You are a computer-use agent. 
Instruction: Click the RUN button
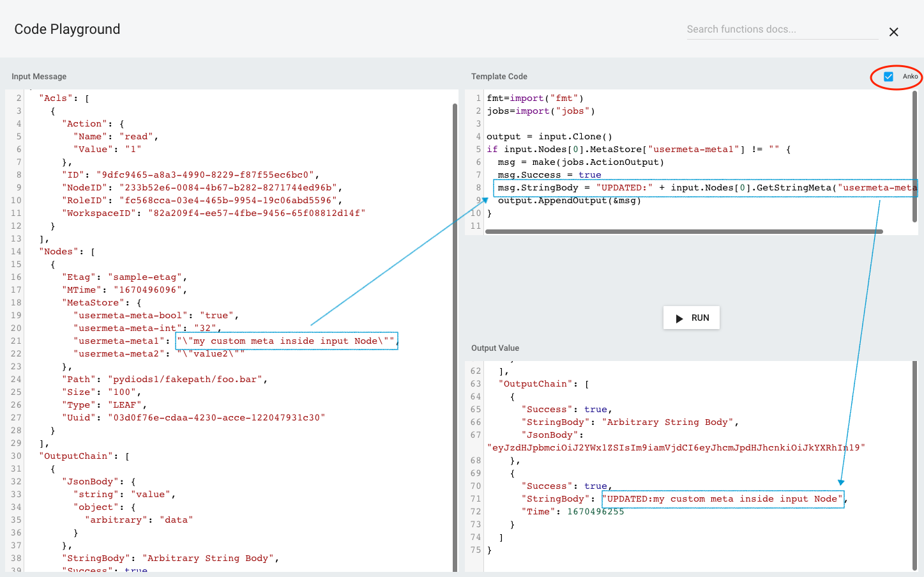[x=692, y=318]
